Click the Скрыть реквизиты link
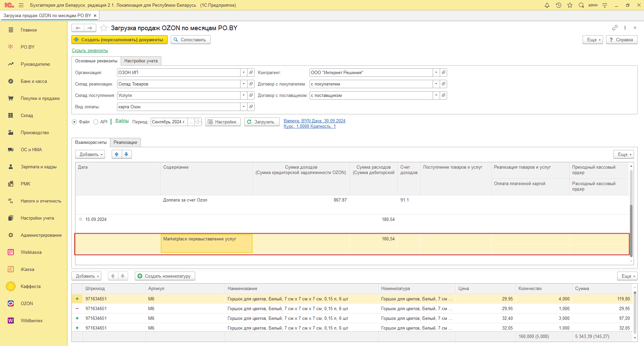The height and width of the screenshot is (346, 644). tap(90, 50)
